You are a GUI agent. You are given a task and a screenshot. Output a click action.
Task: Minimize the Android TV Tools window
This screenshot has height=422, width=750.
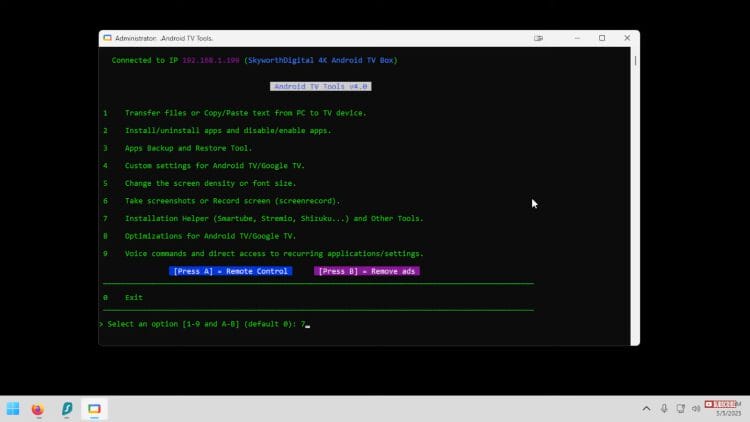coord(577,38)
